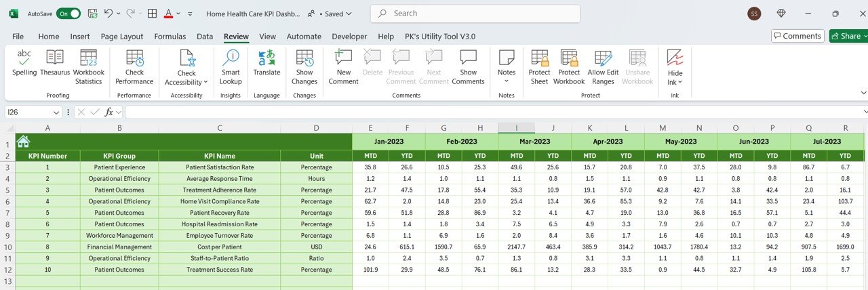Expand the formula bar
Screen dimensions: 868x290
pos(865,112)
